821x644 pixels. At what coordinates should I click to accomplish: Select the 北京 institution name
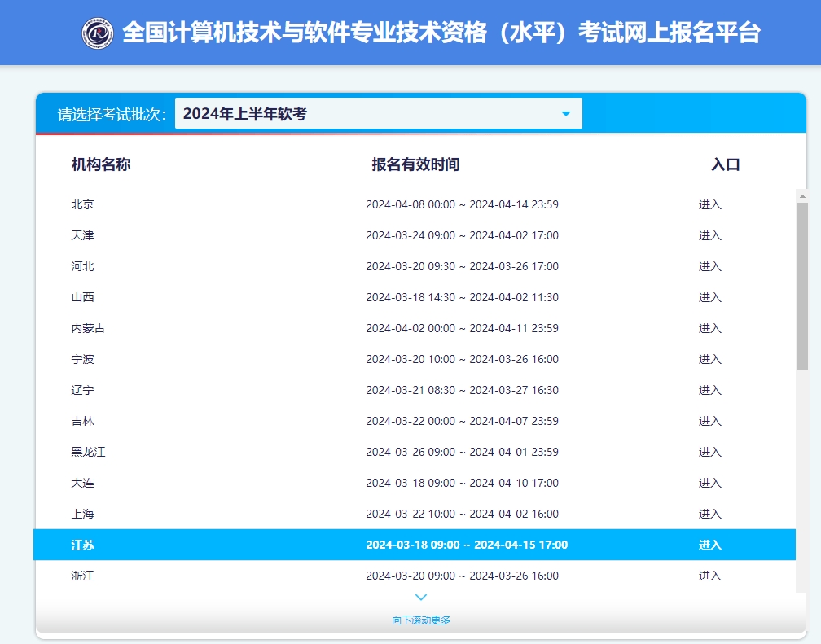83,204
